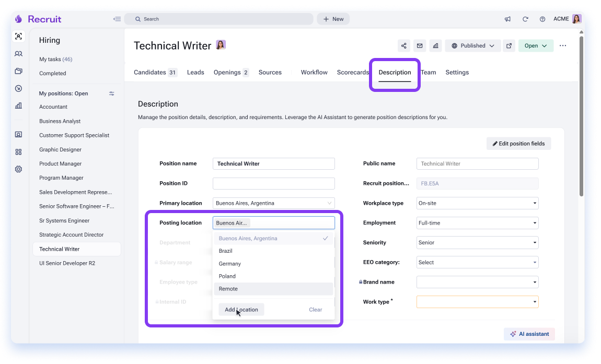The height and width of the screenshot is (364, 601).
Task: Open the ACME user avatar menu
Action: 576,19
